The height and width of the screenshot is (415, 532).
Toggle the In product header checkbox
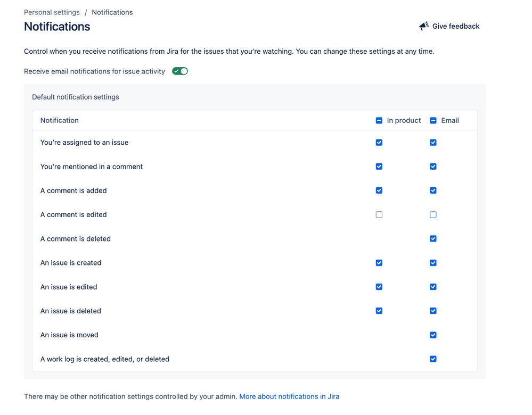[379, 121]
